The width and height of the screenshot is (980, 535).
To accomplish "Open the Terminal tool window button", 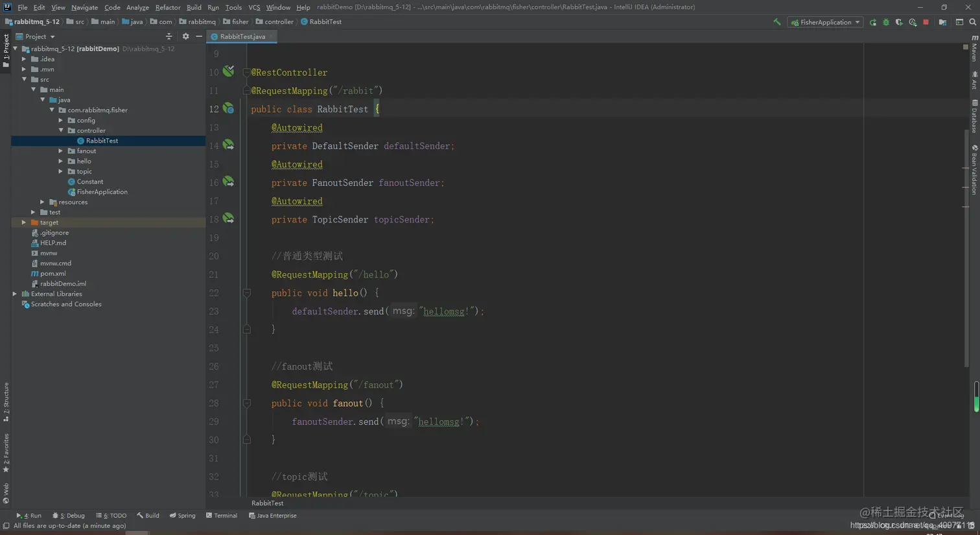I will click(x=222, y=516).
